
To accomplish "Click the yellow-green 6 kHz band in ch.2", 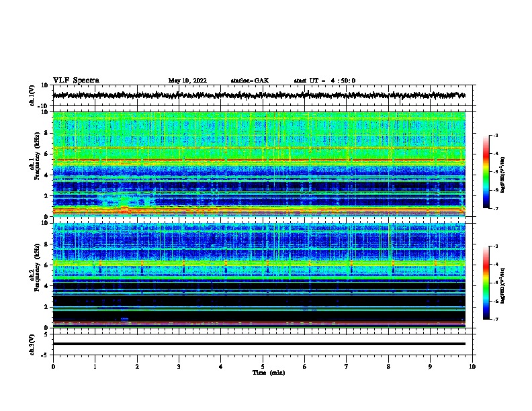I will click(x=259, y=263).
